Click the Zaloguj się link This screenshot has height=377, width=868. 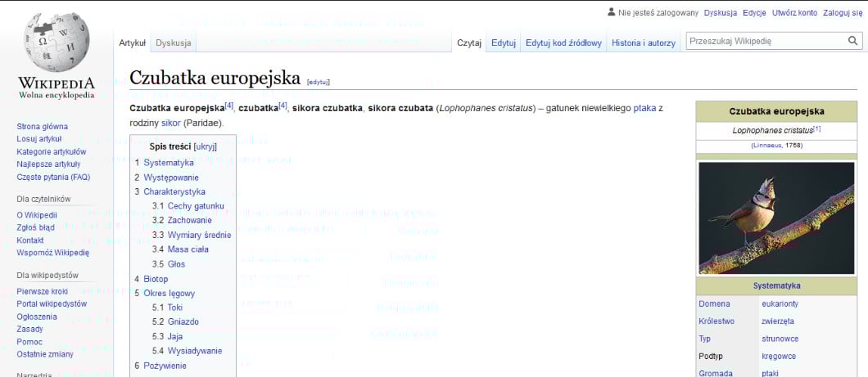click(843, 12)
